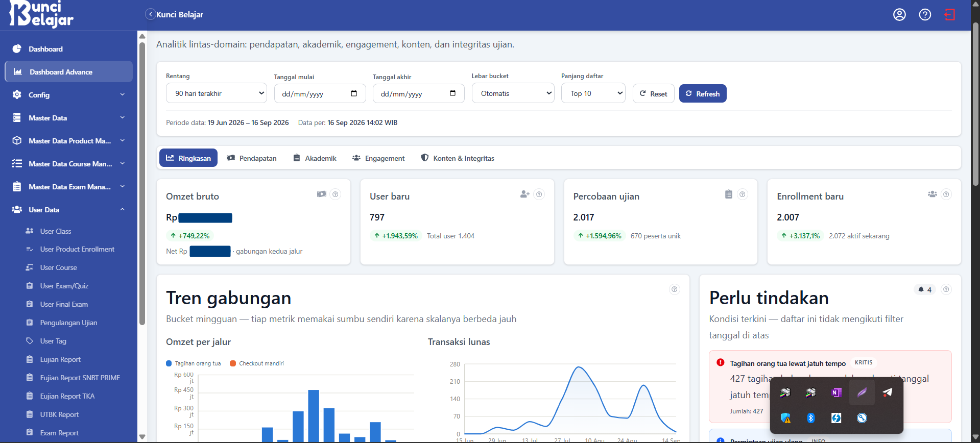This screenshot has height=443, width=980.
Task: Open help icon on Enrollment baru card
Action: tap(946, 194)
